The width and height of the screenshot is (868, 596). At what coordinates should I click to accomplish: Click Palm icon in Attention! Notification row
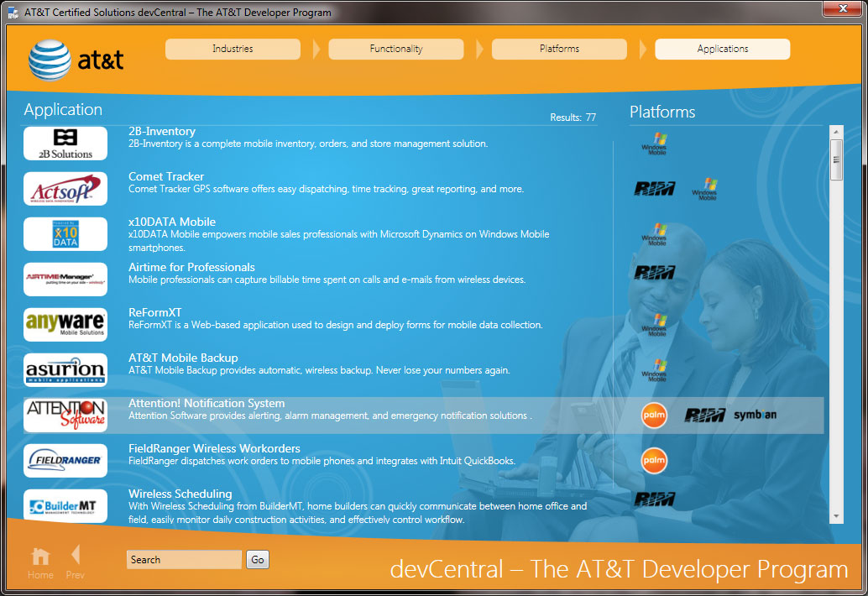coord(654,415)
